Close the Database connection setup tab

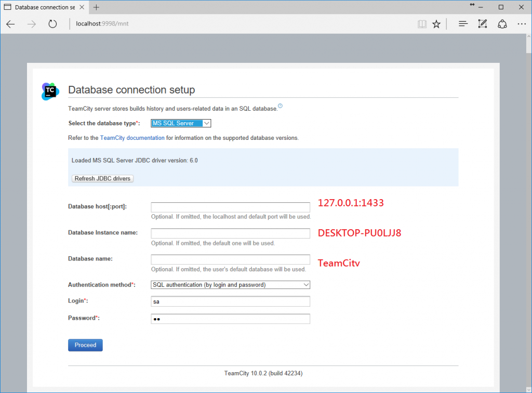click(x=82, y=7)
